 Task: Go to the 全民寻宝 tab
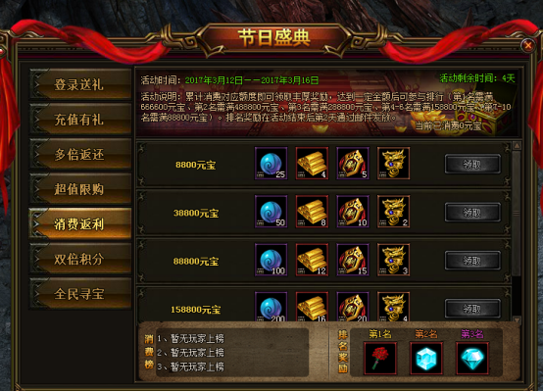pyautogui.click(x=80, y=294)
